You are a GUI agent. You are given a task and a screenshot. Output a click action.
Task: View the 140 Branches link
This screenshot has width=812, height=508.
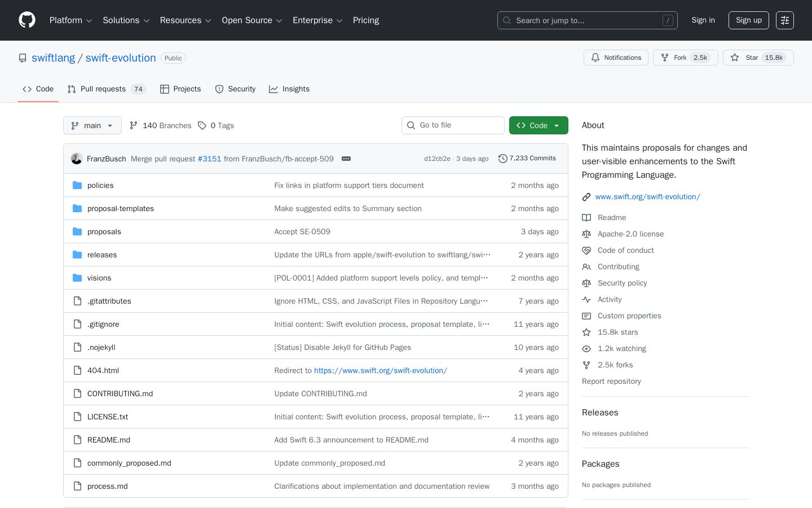tap(161, 125)
